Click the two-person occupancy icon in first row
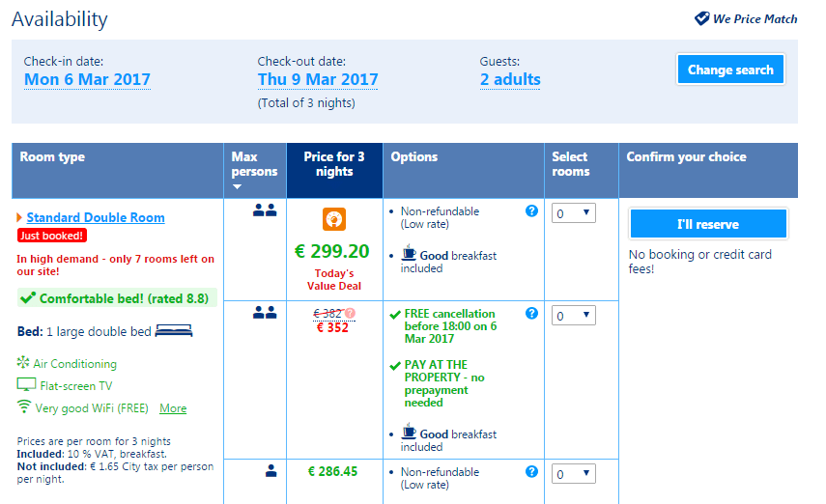 point(265,210)
